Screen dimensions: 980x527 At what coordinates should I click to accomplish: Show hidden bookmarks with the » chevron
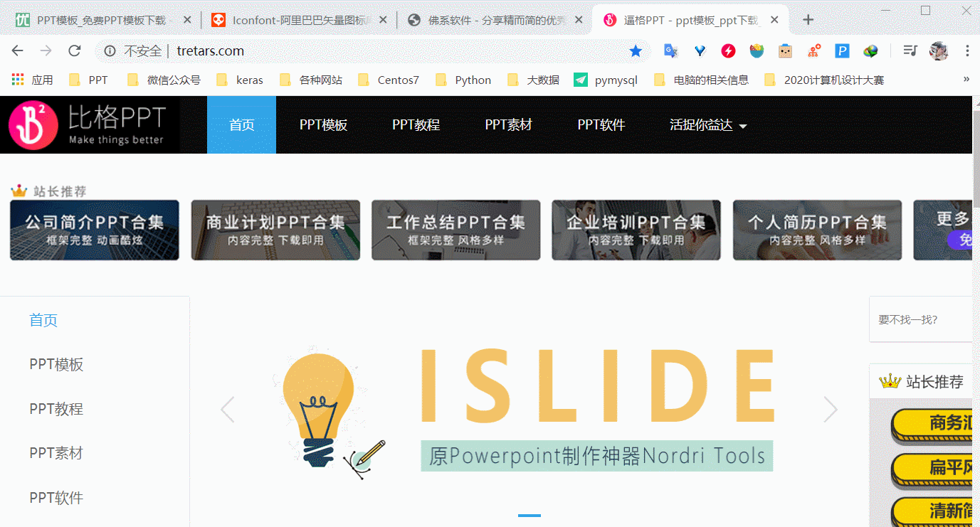tap(966, 79)
